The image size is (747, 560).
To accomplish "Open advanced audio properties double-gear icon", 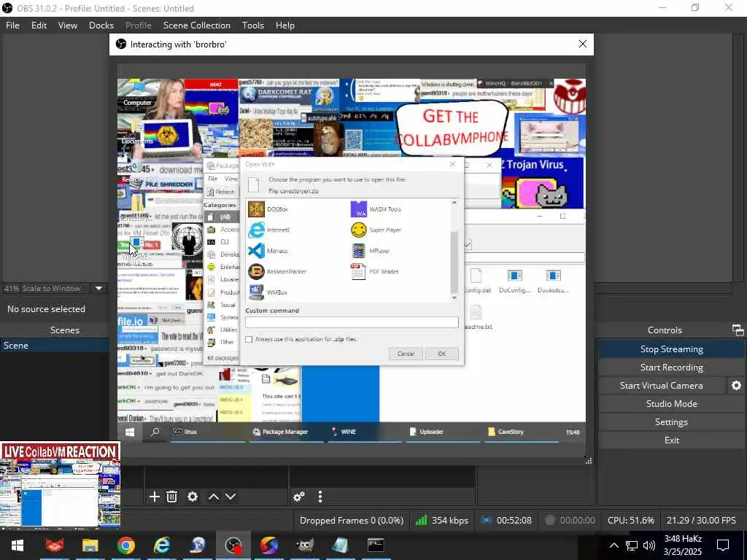I will (298, 497).
